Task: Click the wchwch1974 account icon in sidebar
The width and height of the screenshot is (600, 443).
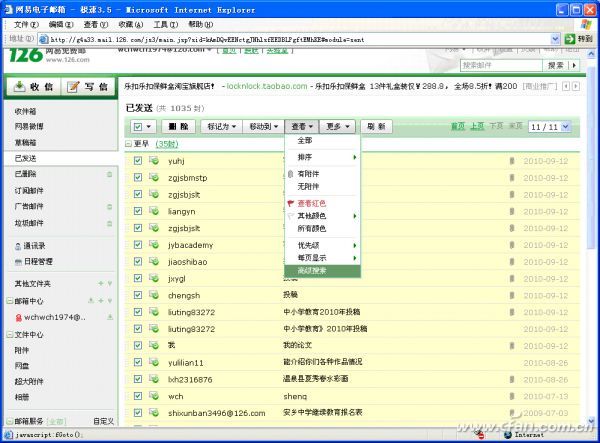Action: pyautogui.click(x=18, y=318)
